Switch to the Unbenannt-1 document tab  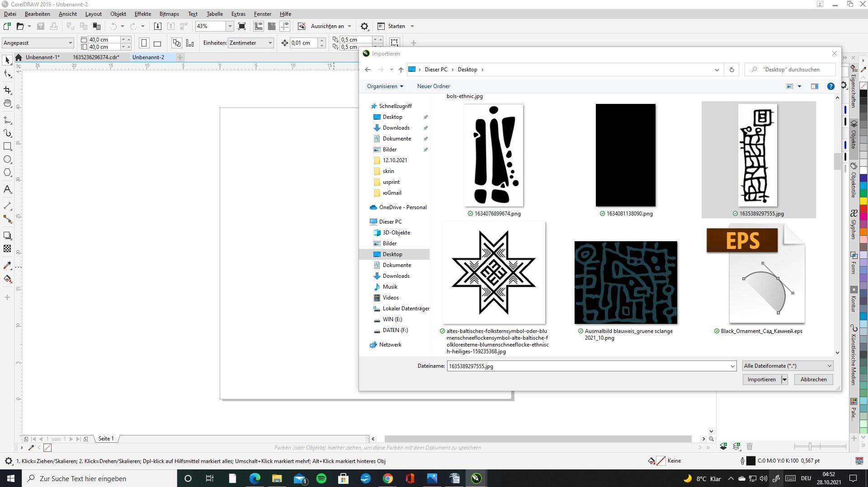pos(42,57)
